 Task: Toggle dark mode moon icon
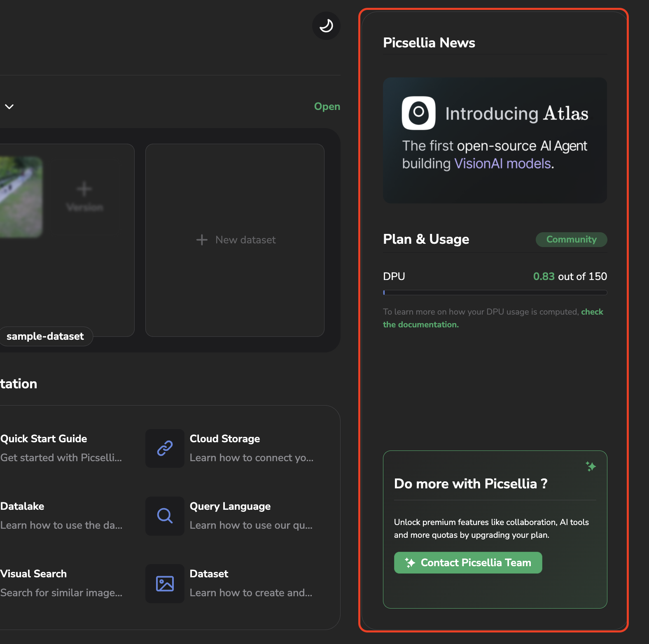point(326,26)
